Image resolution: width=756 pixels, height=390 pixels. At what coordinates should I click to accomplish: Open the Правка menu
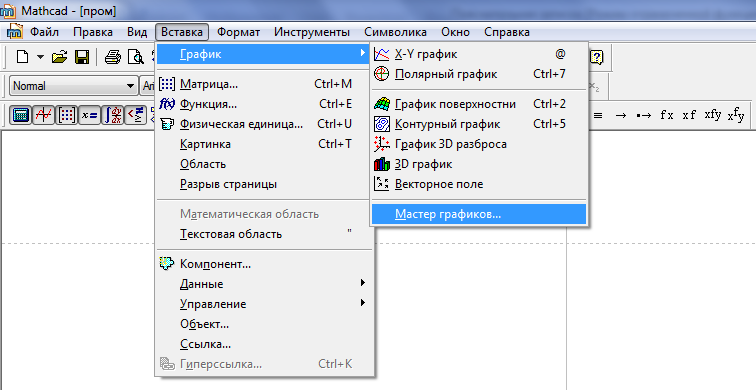[93, 32]
